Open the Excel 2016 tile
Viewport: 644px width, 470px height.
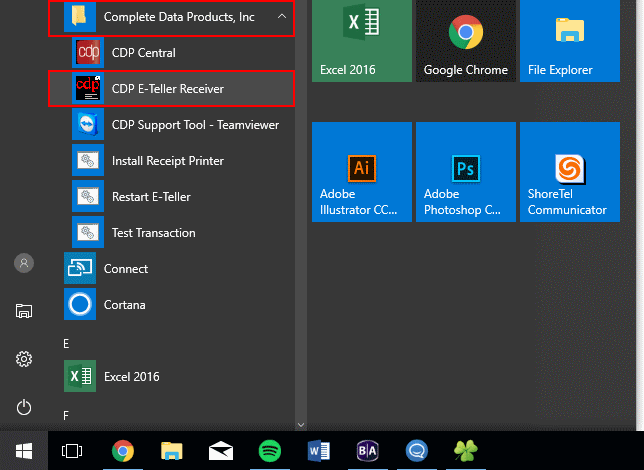pyautogui.click(x=362, y=40)
